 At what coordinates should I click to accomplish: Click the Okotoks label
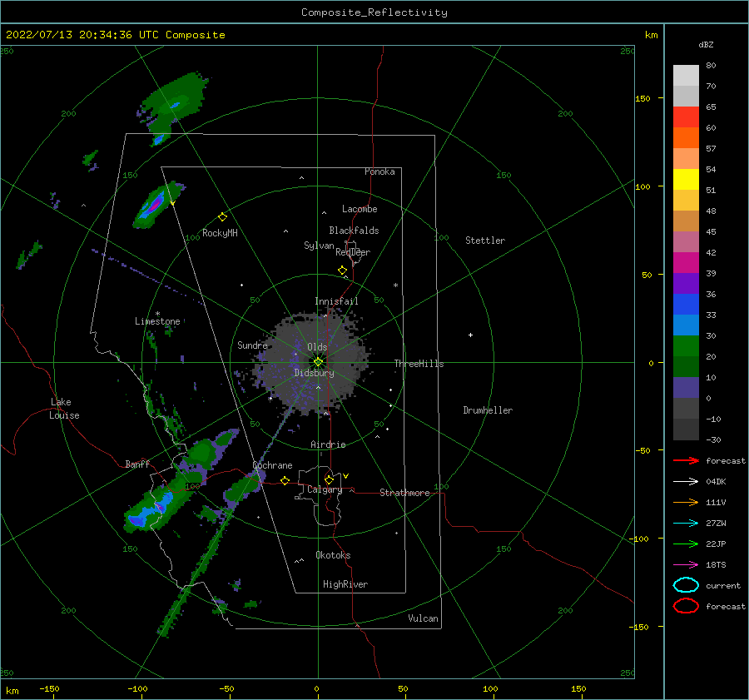(x=334, y=555)
